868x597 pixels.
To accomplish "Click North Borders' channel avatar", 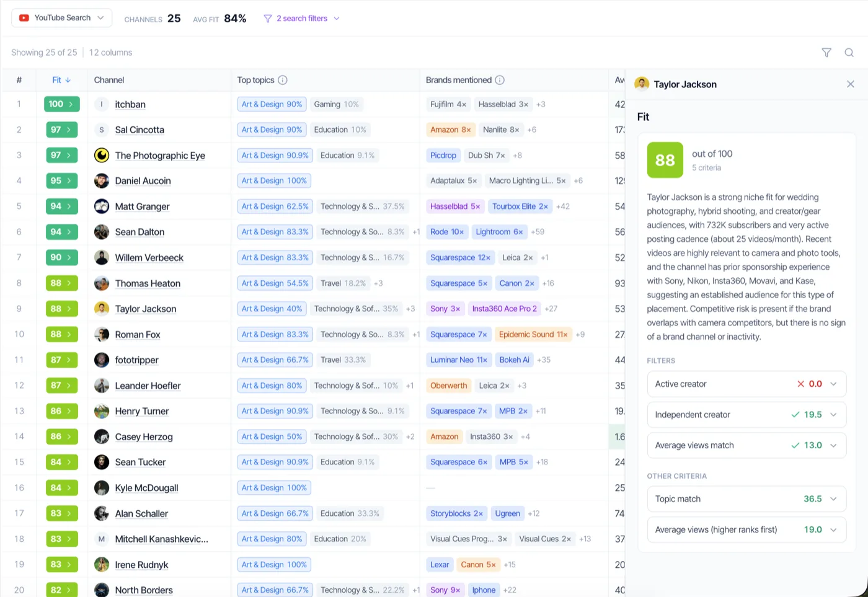I will click(x=102, y=590).
